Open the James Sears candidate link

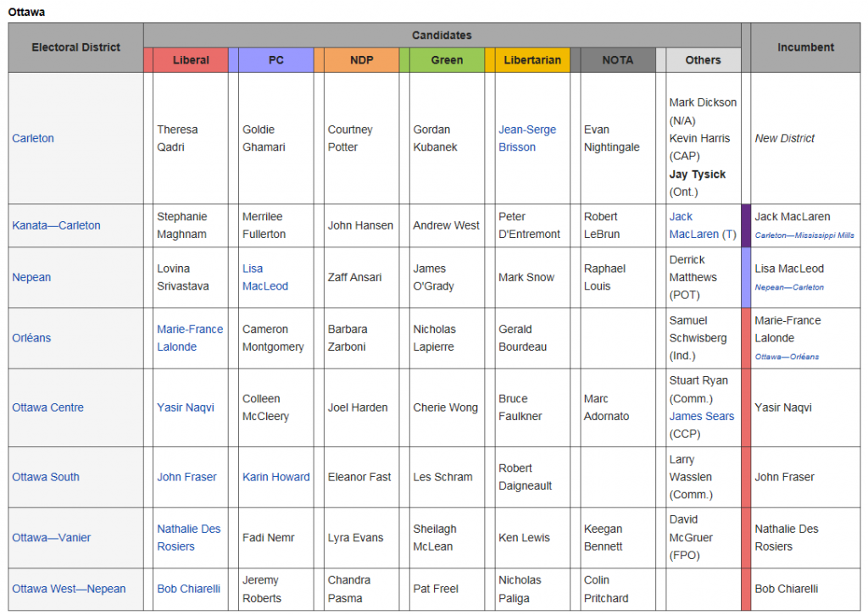[702, 416]
